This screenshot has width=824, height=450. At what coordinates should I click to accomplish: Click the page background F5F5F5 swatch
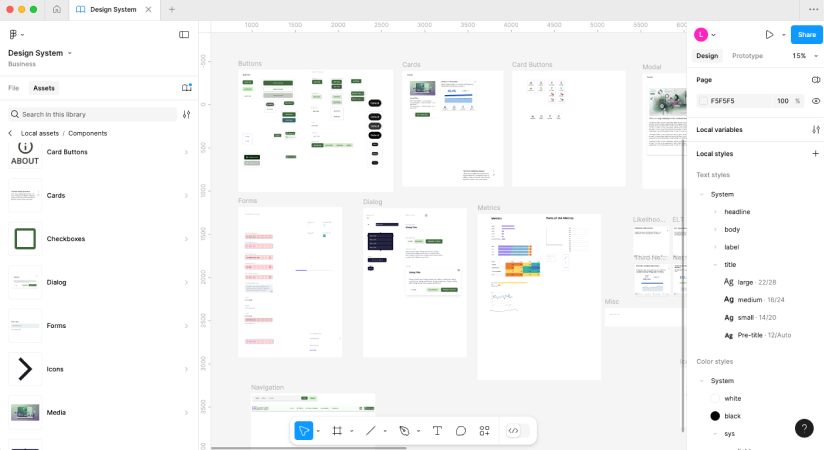pos(703,101)
